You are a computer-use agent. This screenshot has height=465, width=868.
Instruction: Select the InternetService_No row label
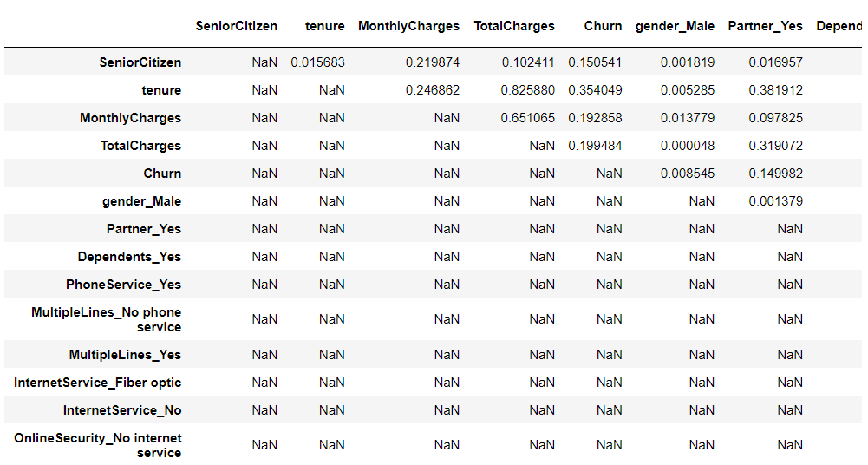click(121, 410)
